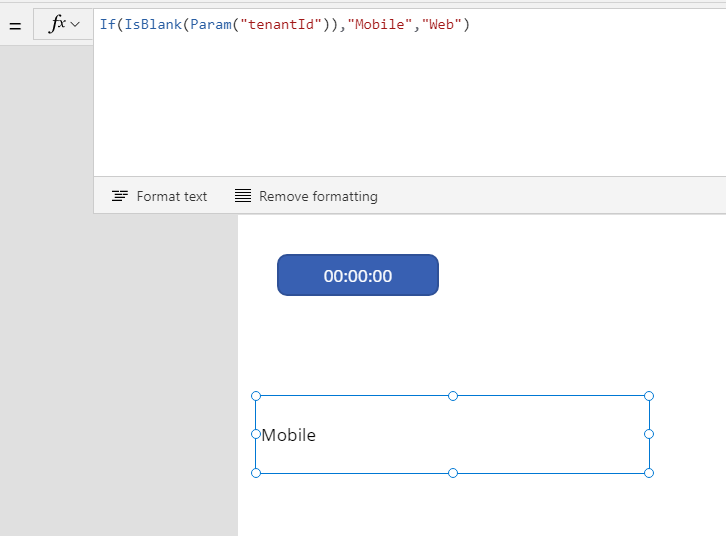The height and width of the screenshot is (536, 726).
Task: Click inside the formula bar's empty area
Action: tap(400, 110)
